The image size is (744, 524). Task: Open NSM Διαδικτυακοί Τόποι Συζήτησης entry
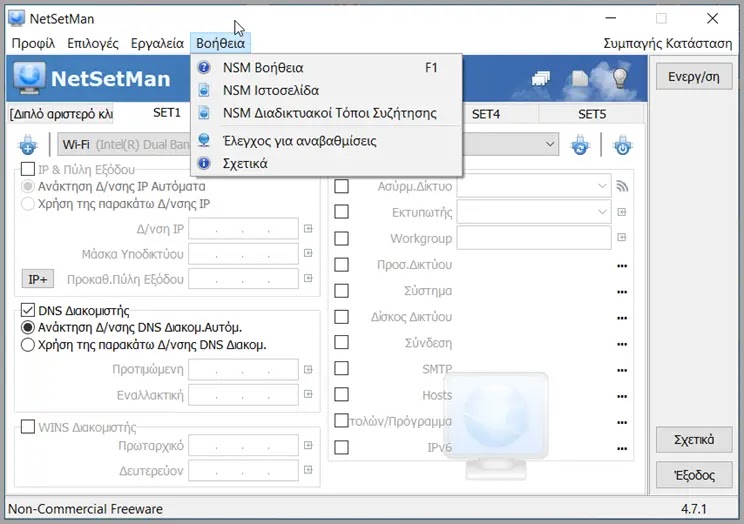pos(326,113)
